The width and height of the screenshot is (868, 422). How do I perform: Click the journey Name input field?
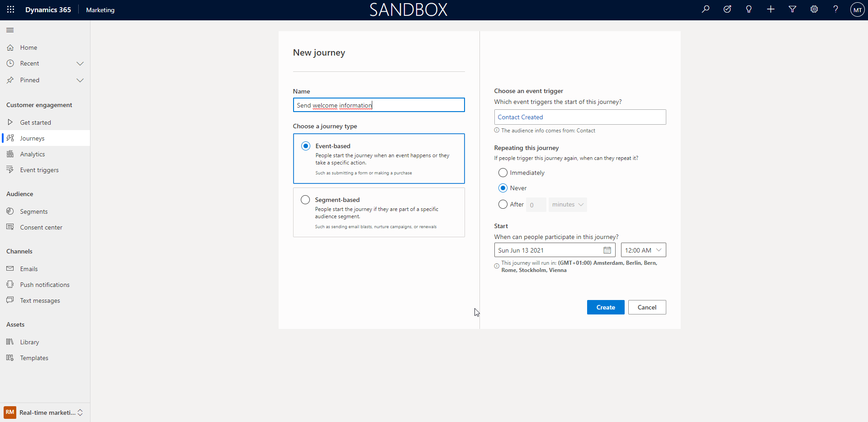[378, 105]
